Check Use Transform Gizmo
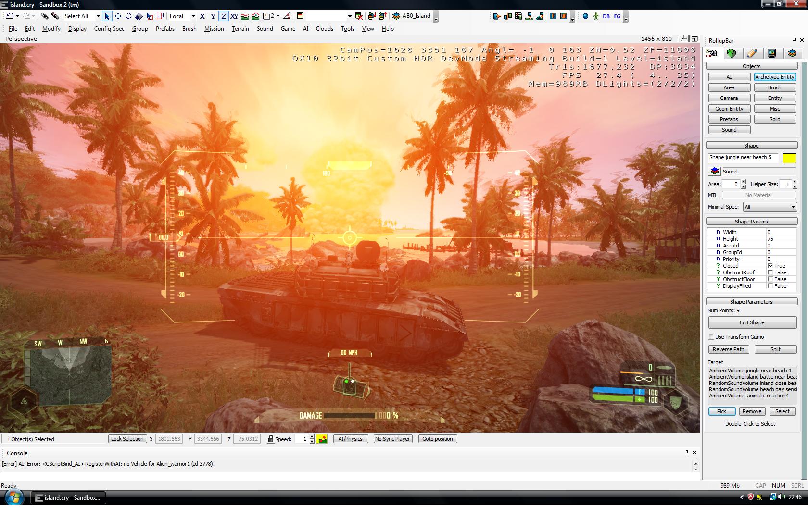The image size is (808, 532). pos(711,337)
